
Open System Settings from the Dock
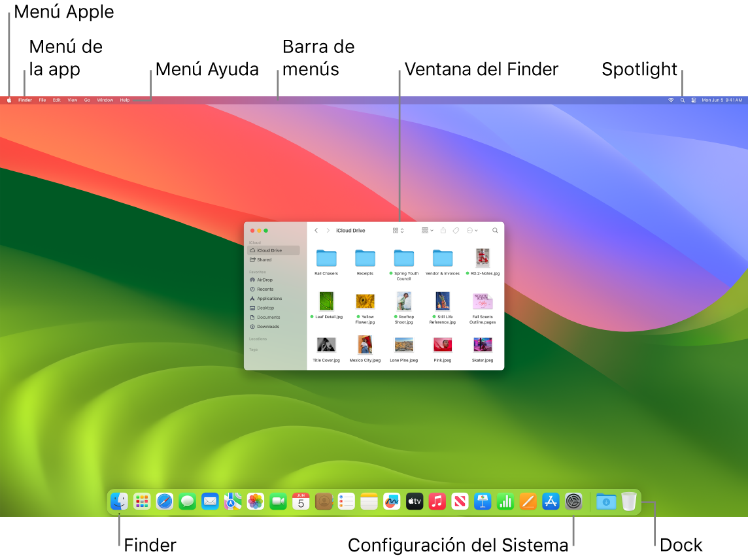tap(573, 502)
